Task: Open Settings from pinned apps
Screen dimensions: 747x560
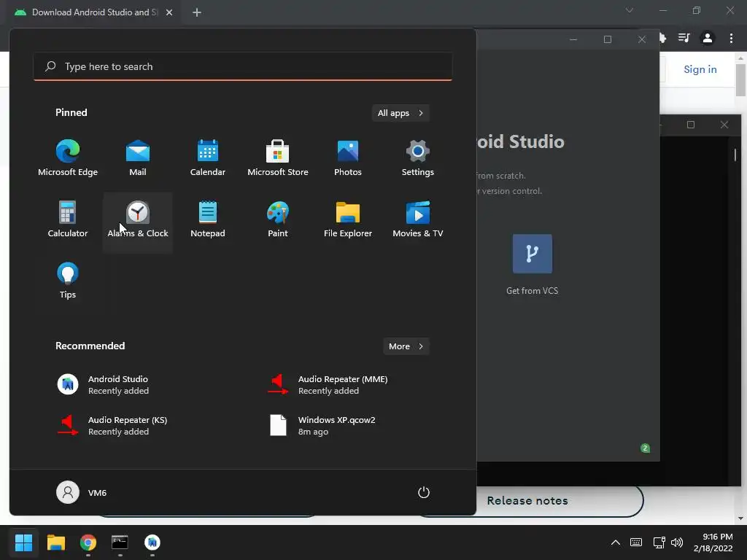Action: [x=418, y=158]
